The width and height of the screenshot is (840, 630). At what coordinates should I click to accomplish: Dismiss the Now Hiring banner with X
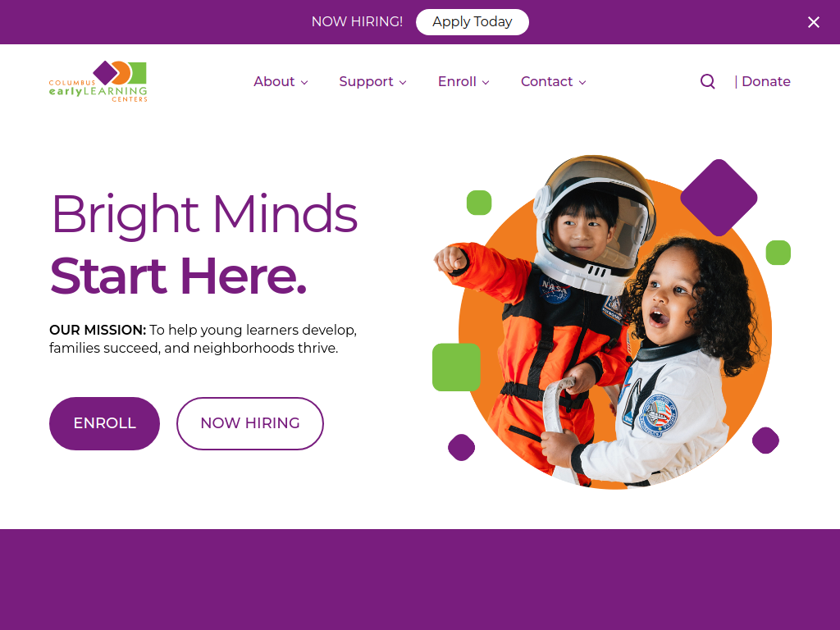tap(813, 22)
